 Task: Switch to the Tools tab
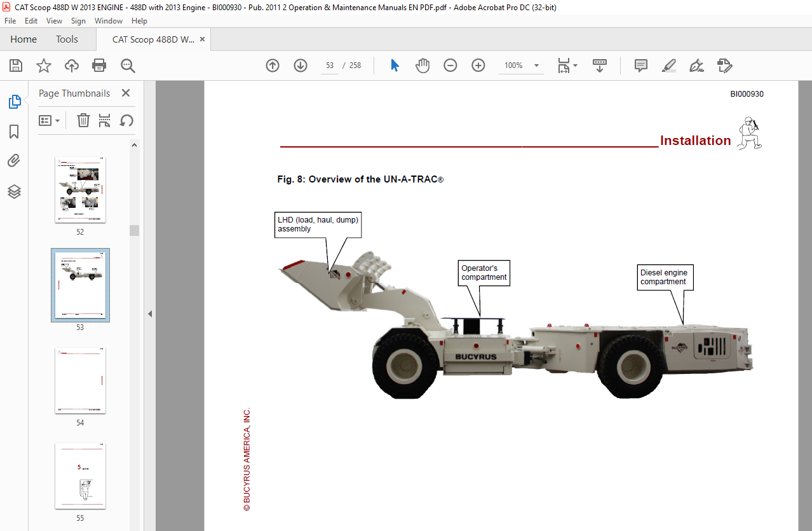[x=67, y=39]
